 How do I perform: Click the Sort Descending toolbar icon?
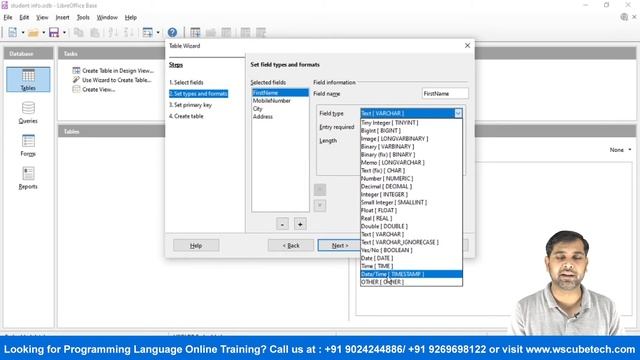[129, 32]
